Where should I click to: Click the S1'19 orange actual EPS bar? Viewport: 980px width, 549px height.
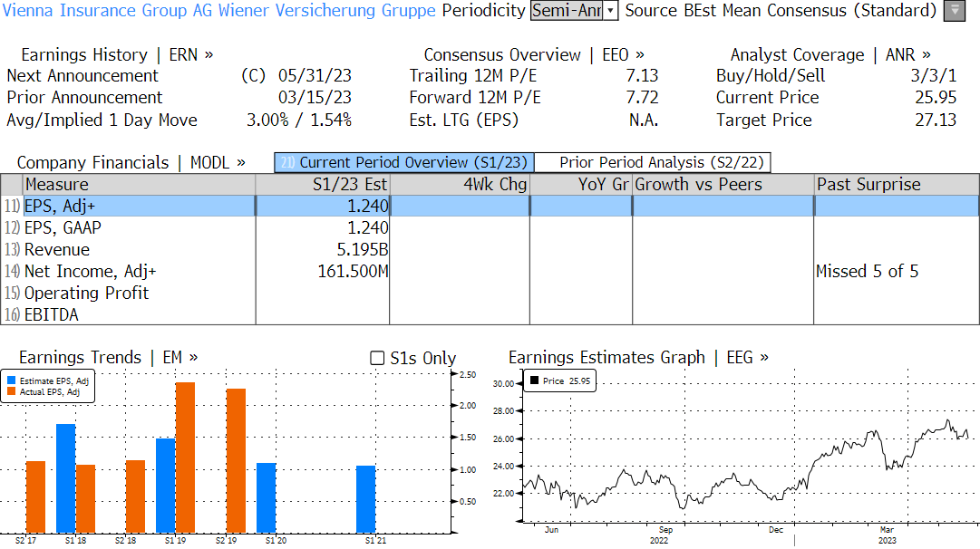[186, 457]
